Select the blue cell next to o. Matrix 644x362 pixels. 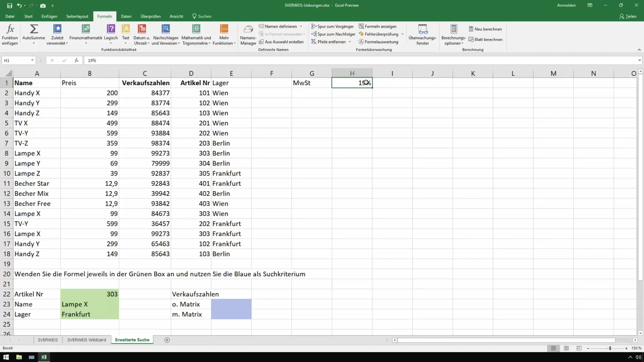click(231, 304)
